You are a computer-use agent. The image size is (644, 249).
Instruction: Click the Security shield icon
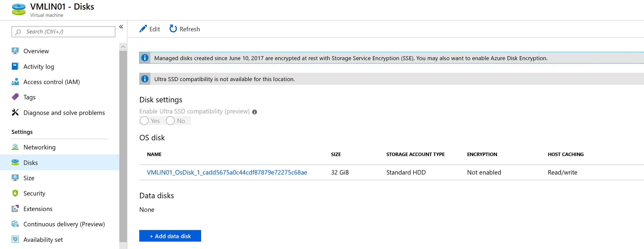[15, 193]
